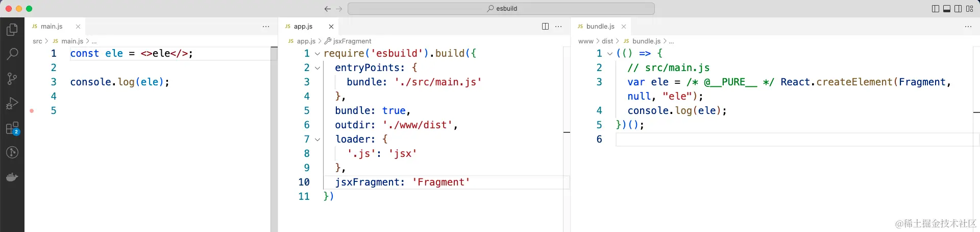Viewport: 980px width, 232px height.
Task: Open the Extensions view with badge
Action: pyautogui.click(x=12, y=128)
